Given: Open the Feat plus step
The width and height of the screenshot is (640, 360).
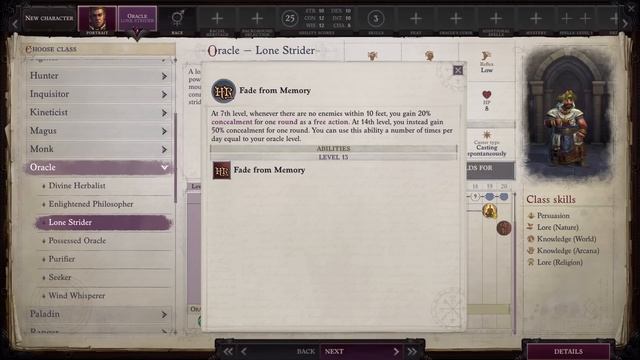Looking at the screenshot, I should tap(416, 18).
